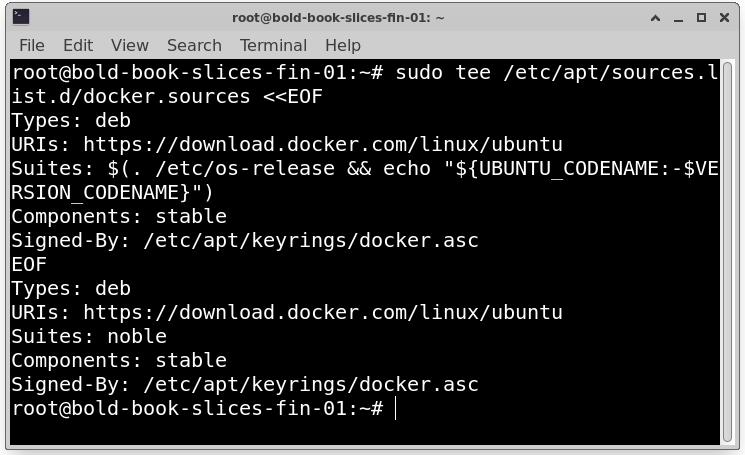Image resolution: width=745 pixels, height=455 pixels.
Task: Click the cursor at the last prompt line
Action: tap(397, 409)
